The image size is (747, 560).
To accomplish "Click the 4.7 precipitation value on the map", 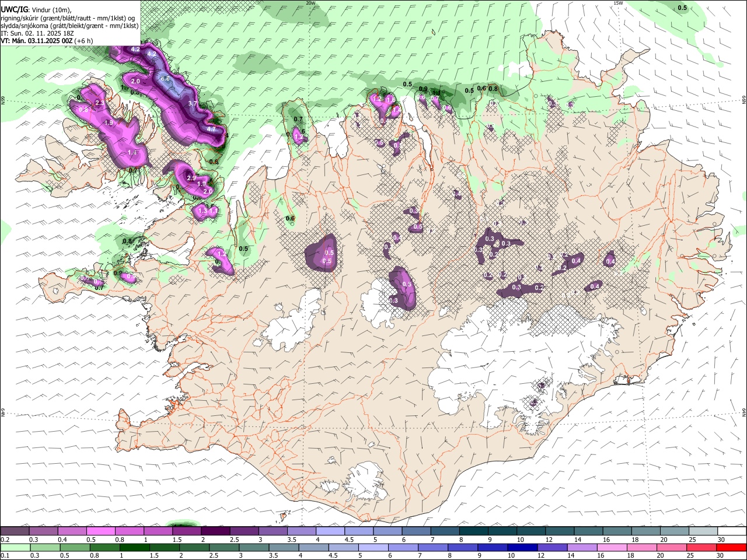I will (211, 129).
